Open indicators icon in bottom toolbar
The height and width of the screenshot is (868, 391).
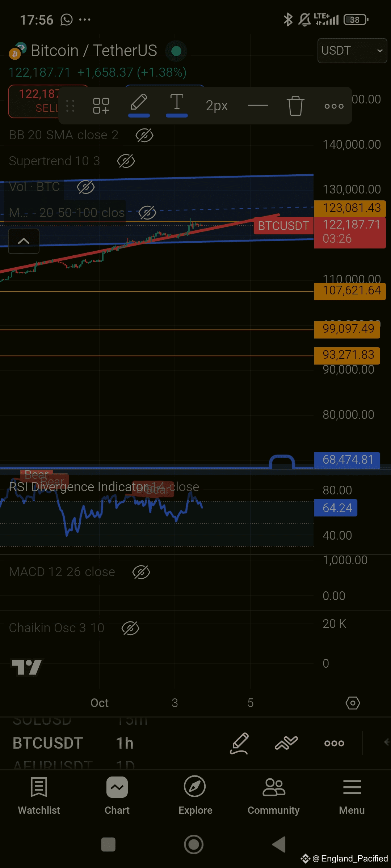(x=286, y=743)
